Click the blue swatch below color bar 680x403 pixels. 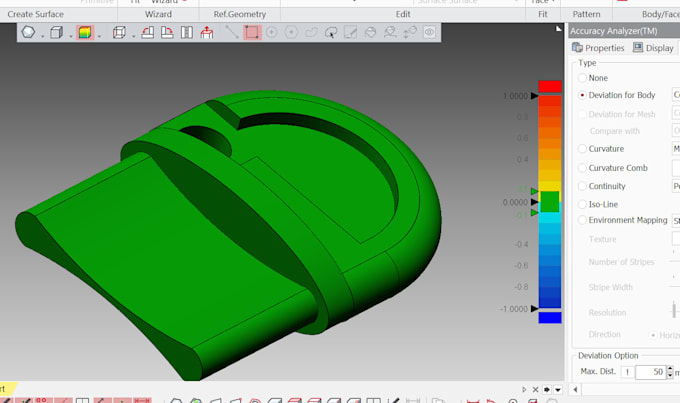550,318
